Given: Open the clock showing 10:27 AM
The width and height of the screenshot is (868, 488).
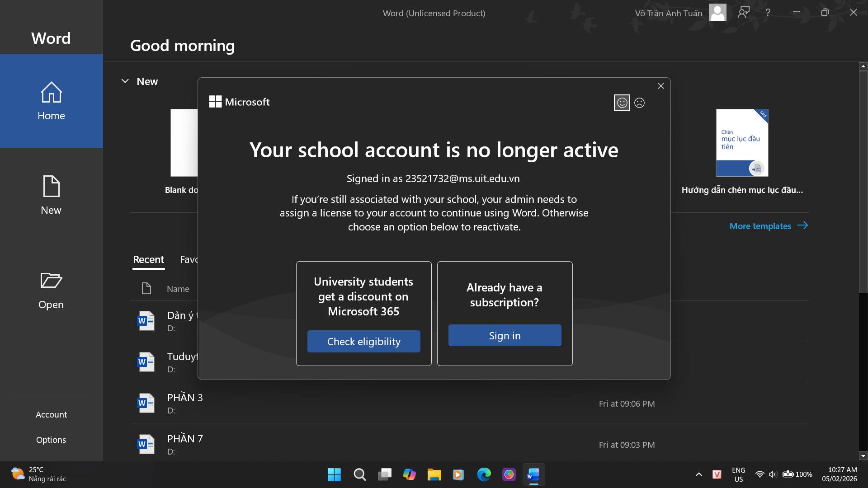Looking at the screenshot, I should pos(840,474).
